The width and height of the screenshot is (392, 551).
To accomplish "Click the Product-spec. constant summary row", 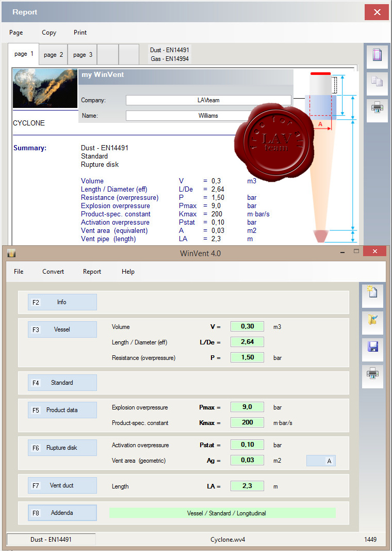I will (175, 214).
